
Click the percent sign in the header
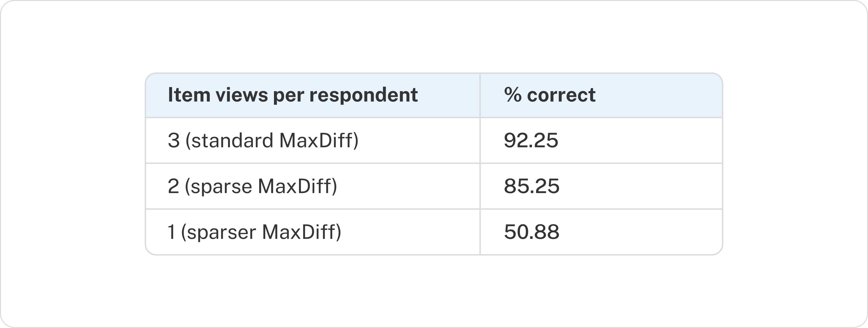tap(512, 94)
